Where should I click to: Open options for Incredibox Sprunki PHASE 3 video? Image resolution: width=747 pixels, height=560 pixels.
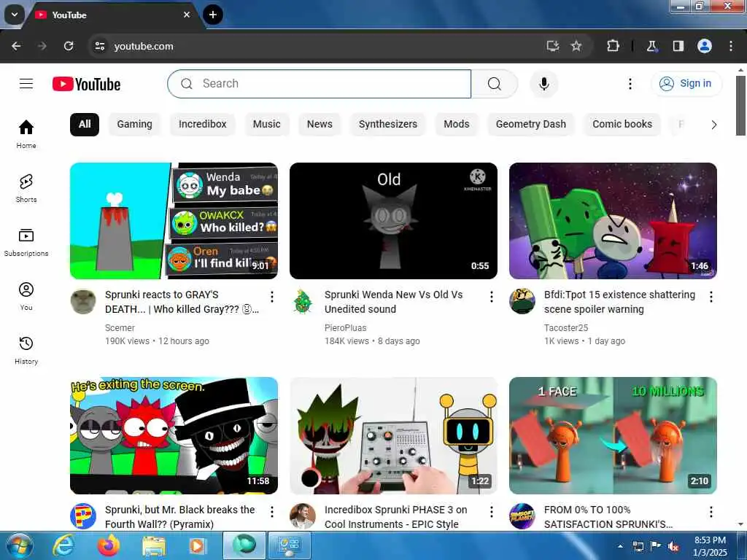pos(491,512)
